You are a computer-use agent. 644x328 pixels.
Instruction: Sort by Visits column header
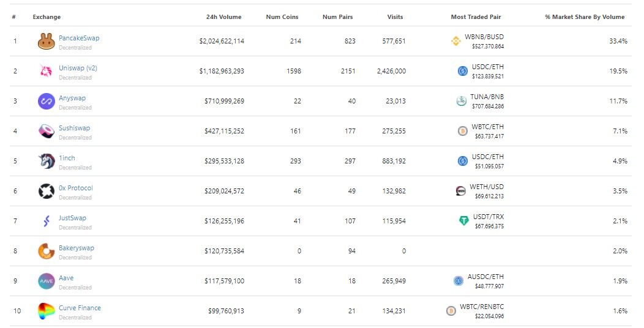[x=395, y=17]
